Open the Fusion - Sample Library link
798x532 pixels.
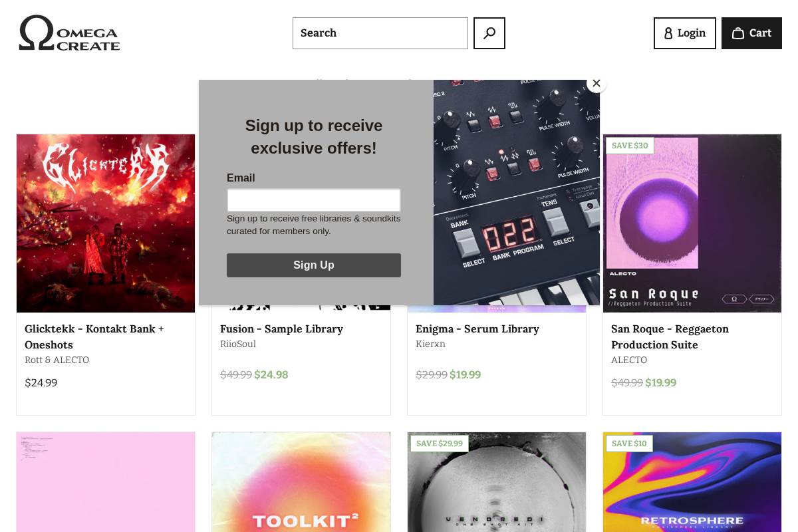click(281, 329)
